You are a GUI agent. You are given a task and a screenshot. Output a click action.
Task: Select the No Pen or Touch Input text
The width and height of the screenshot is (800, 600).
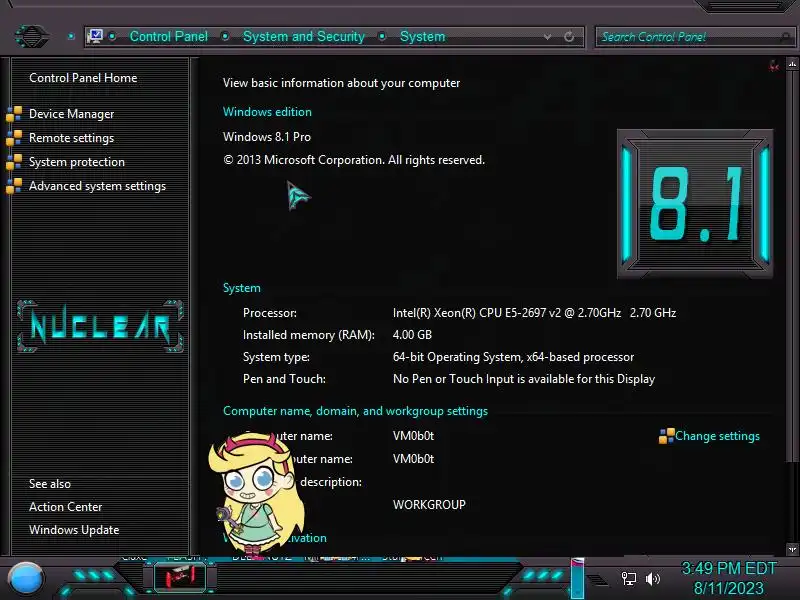pyautogui.click(x=524, y=379)
